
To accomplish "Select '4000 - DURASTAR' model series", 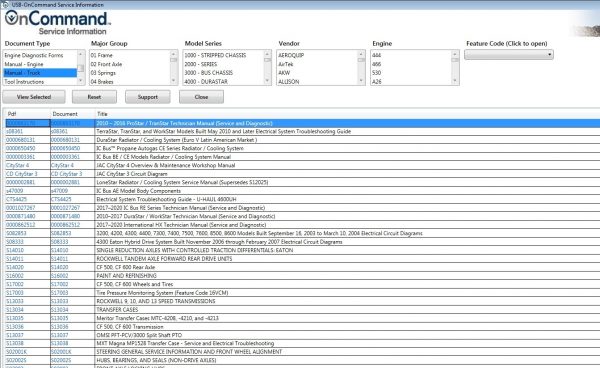I will [206, 81].
